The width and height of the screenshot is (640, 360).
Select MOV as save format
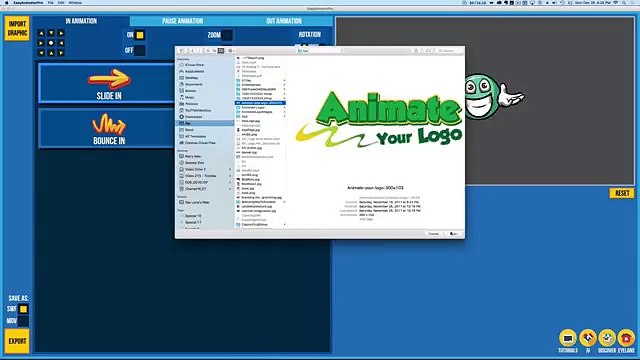pos(24,321)
